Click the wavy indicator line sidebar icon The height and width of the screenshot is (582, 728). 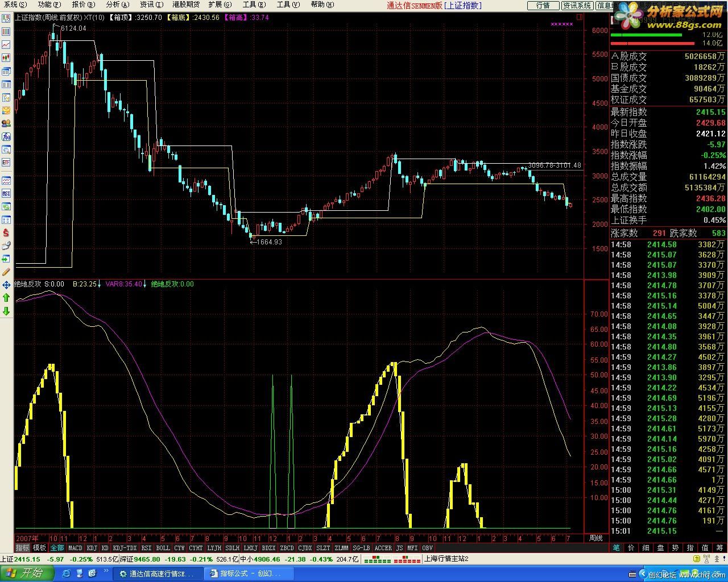[6, 180]
